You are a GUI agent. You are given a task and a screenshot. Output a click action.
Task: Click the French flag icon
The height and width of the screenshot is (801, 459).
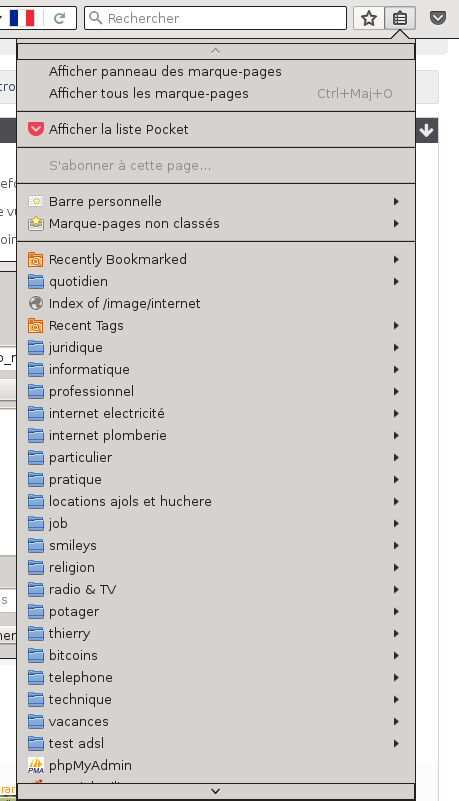[x=22, y=18]
